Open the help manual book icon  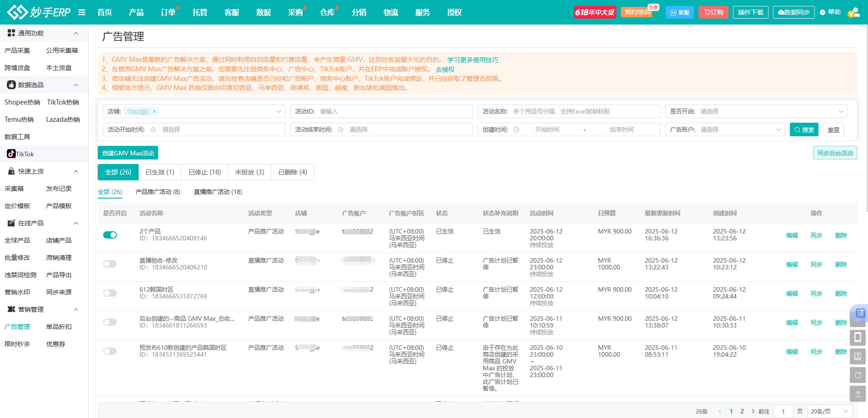point(858,357)
